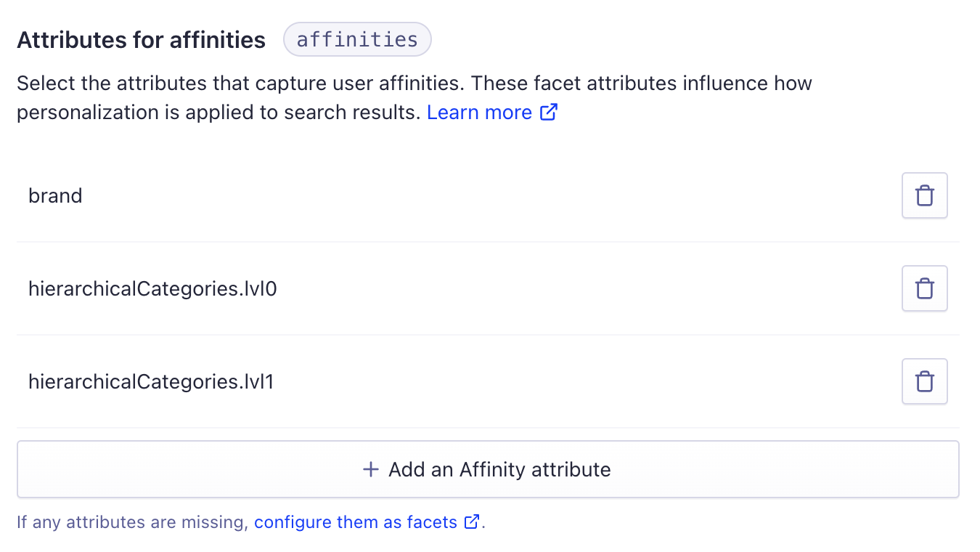Click the external-link icon after Learn more
The height and width of the screenshot is (552, 980).
click(x=549, y=112)
